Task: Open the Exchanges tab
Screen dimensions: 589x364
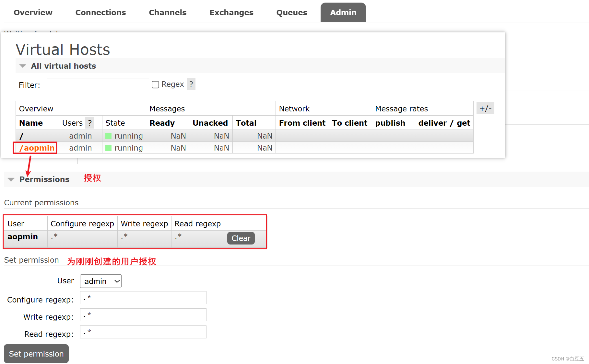Action: 231,13
